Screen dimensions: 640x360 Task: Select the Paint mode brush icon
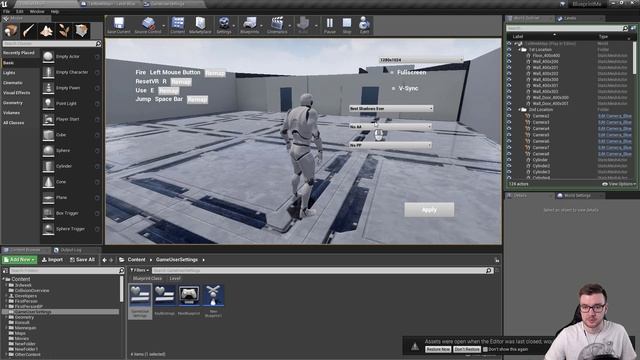click(29, 31)
